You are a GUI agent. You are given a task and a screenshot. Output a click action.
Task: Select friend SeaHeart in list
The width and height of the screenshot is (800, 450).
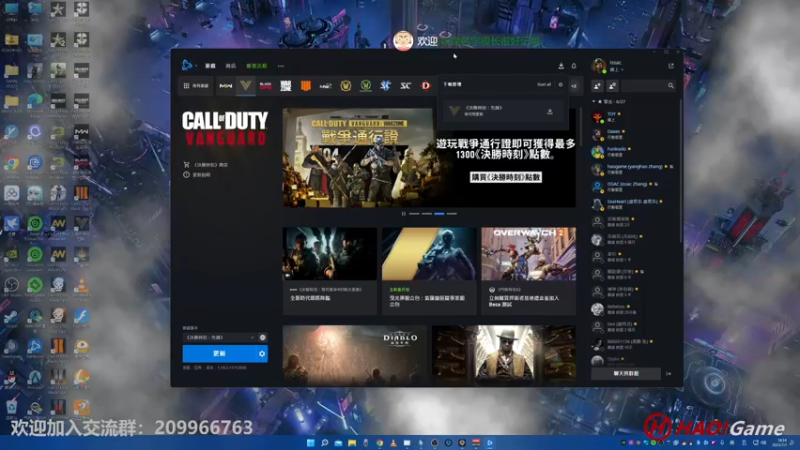tap(634, 204)
